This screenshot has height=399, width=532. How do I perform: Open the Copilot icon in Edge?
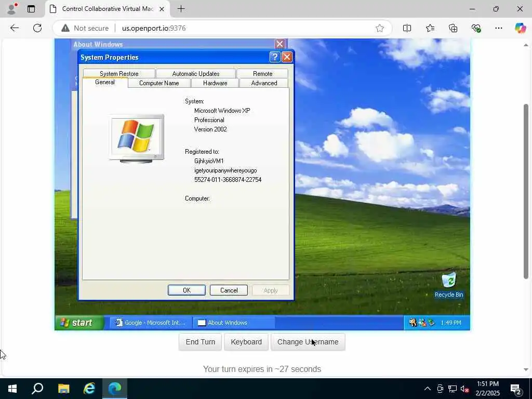520,28
